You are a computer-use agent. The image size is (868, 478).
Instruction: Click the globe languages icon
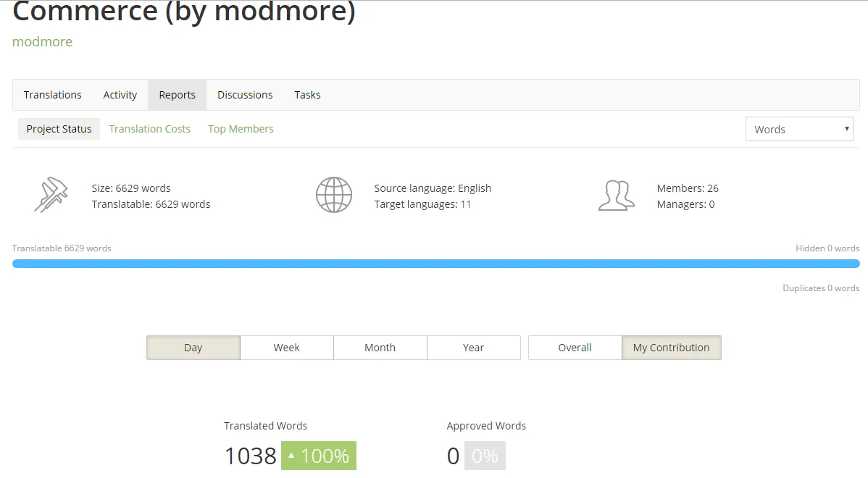pos(334,195)
